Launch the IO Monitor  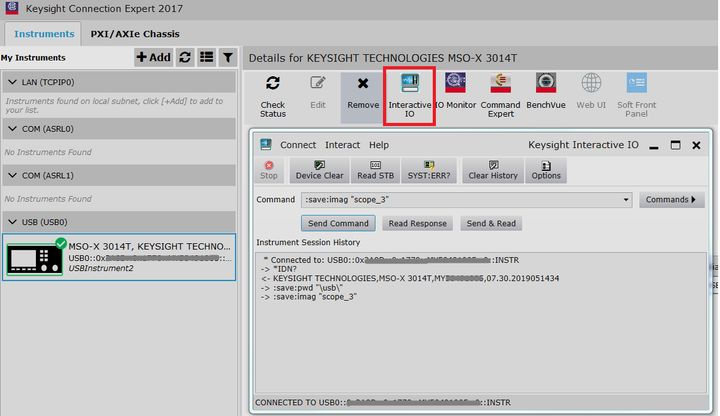pyautogui.click(x=455, y=92)
